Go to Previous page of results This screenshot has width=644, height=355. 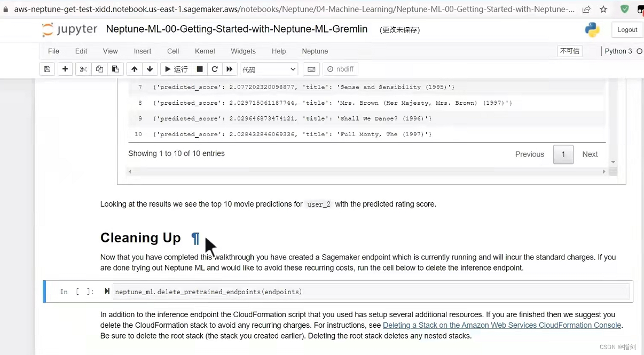pos(530,154)
